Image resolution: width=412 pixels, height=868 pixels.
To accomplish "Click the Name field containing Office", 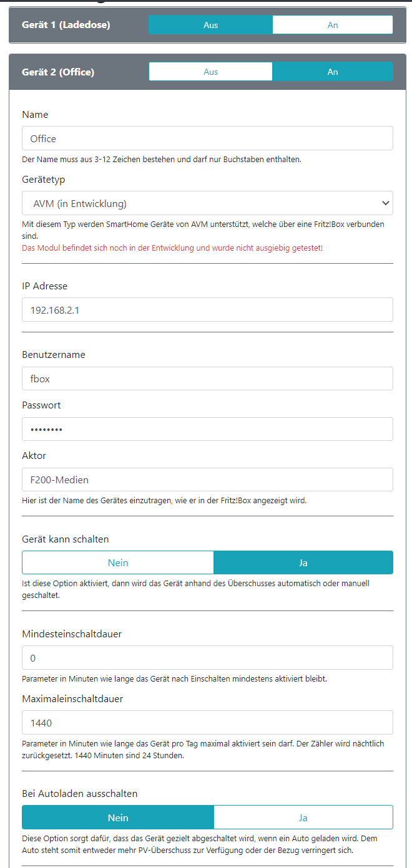I will [207, 138].
